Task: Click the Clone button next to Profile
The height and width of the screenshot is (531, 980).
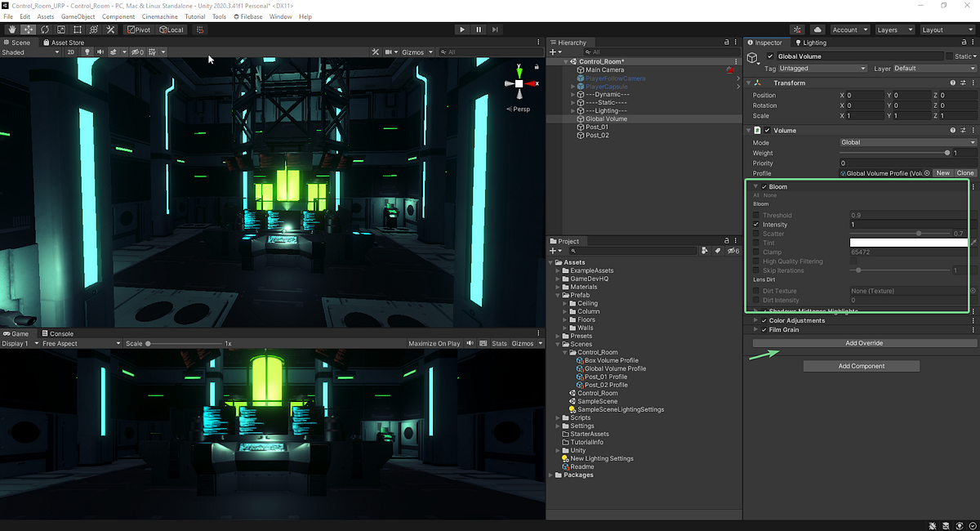Action: click(965, 172)
